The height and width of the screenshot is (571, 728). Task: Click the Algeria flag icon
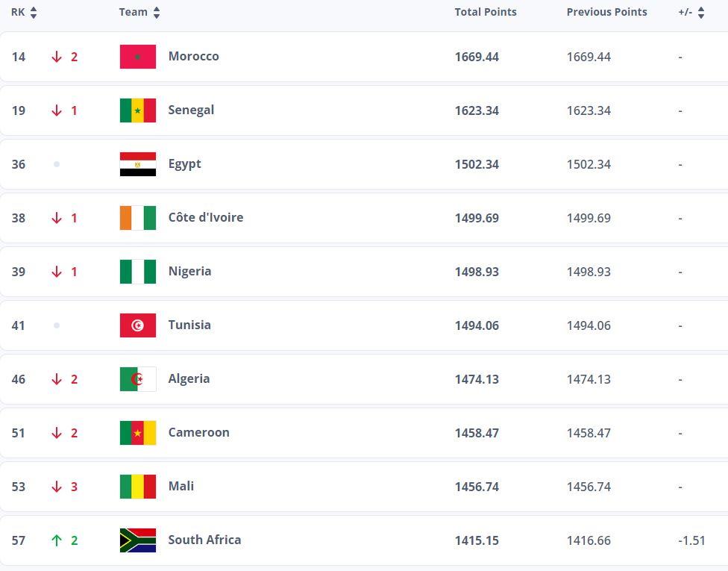click(x=138, y=379)
